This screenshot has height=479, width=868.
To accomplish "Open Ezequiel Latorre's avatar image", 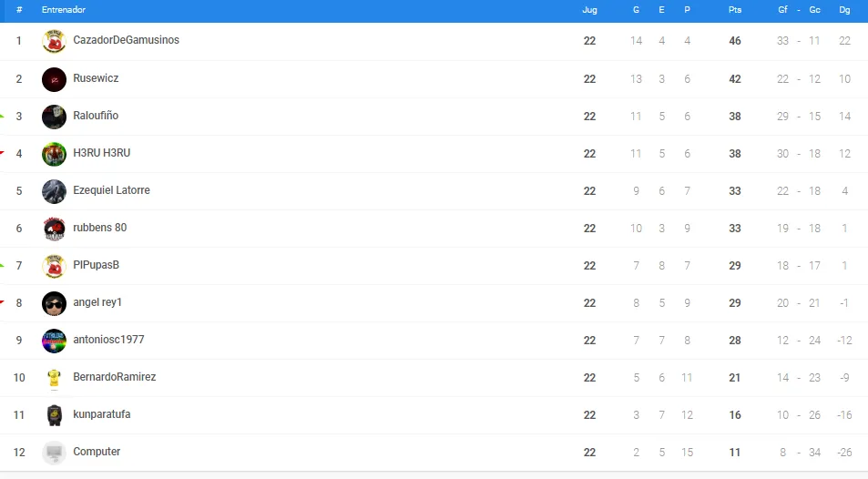I will coord(54,191).
